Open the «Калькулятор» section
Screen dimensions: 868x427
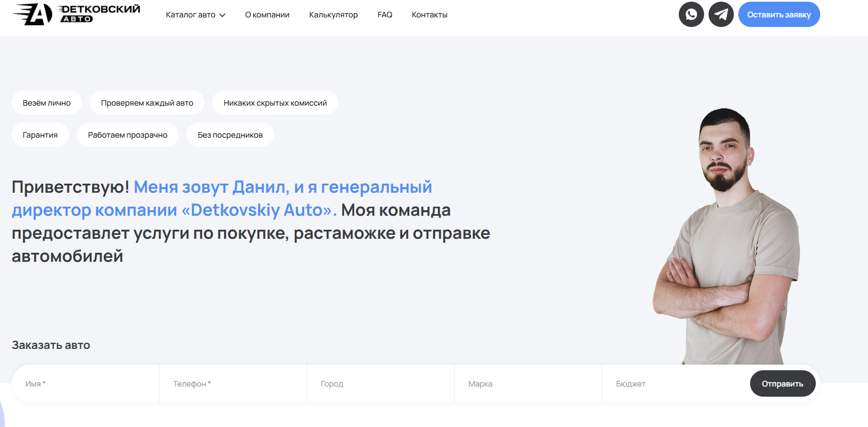point(333,15)
